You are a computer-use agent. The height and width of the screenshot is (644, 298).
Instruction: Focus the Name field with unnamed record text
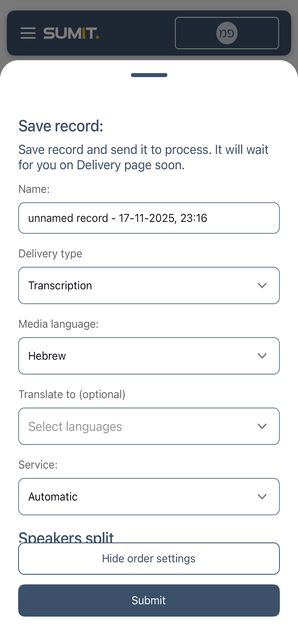[x=149, y=218]
